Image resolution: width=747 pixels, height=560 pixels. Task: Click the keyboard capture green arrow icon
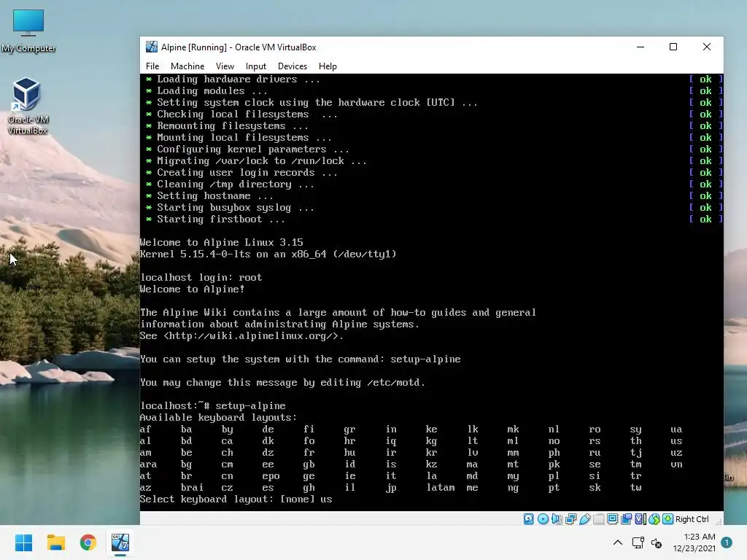coord(668,519)
